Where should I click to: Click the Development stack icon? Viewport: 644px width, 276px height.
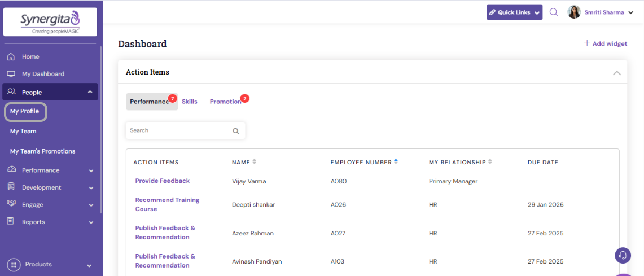(11, 187)
